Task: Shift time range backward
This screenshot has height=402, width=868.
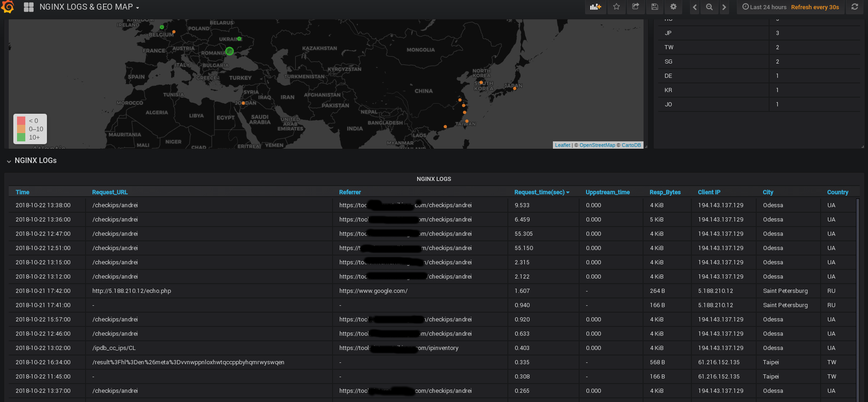Action: (x=695, y=7)
